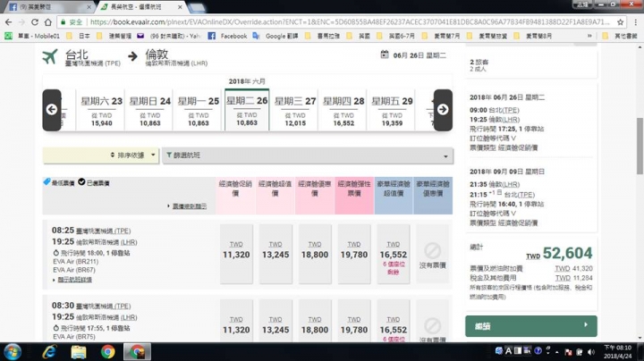The image size is (644, 361).
Task: Choose 11,320 fare for 08:30 flight
Action: (236, 322)
